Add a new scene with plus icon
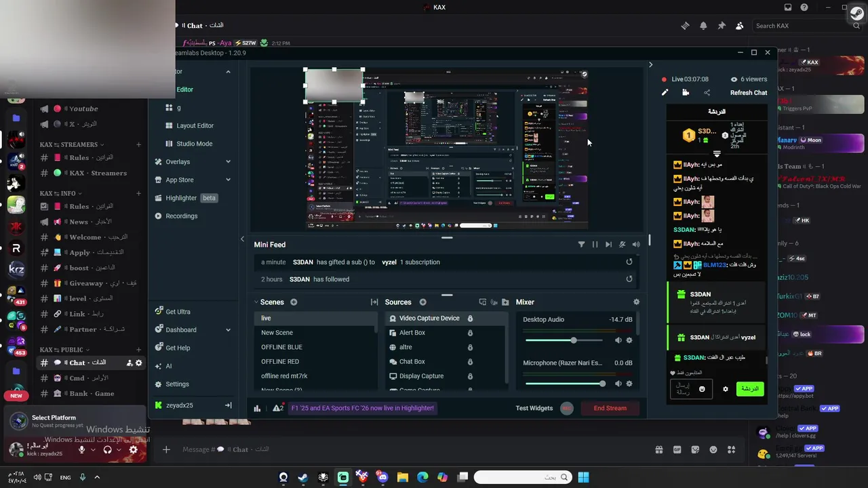This screenshot has width=868, height=488. coord(294,302)
